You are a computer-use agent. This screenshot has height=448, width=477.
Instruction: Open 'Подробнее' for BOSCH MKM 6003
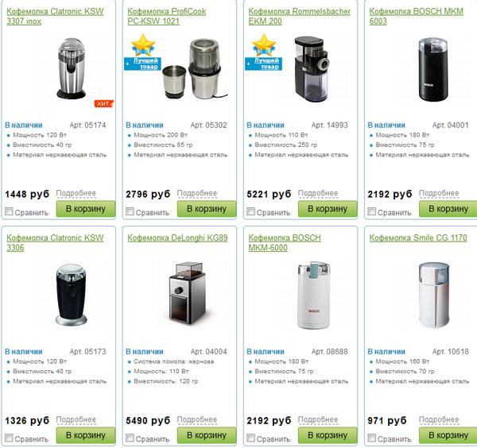439,193
